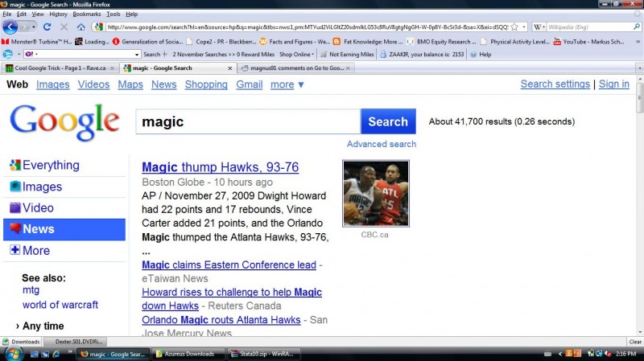Image resolution: width=644 pixels, height=361 pixels.
Task: Open the Tools menu
Action: pos(114,14)
